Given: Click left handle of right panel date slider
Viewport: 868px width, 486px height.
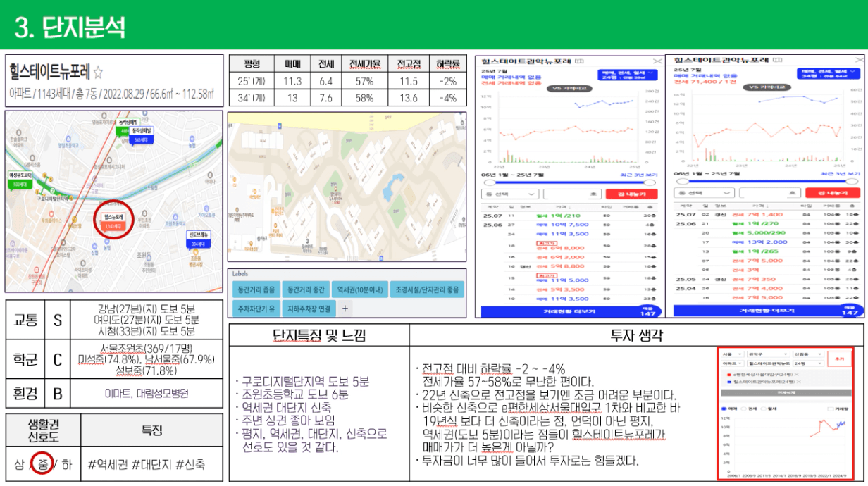Looking at the screenshot, I should [682, 182].
